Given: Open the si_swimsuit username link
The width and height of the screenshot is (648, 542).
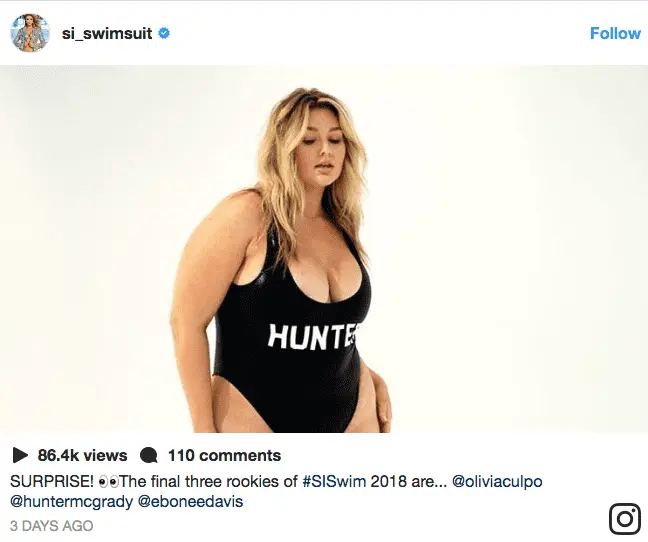Looking at the screenshot, I should 107,33.
